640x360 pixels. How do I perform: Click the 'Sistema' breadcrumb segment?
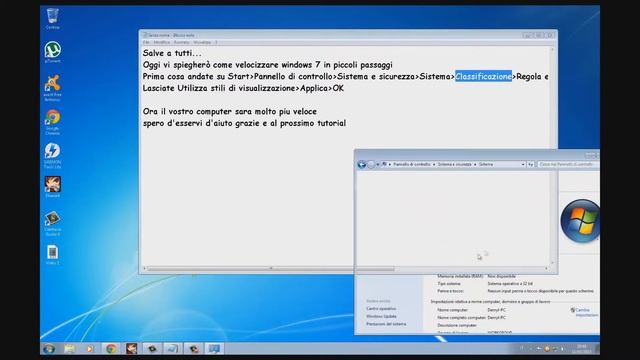click(486, 164)
